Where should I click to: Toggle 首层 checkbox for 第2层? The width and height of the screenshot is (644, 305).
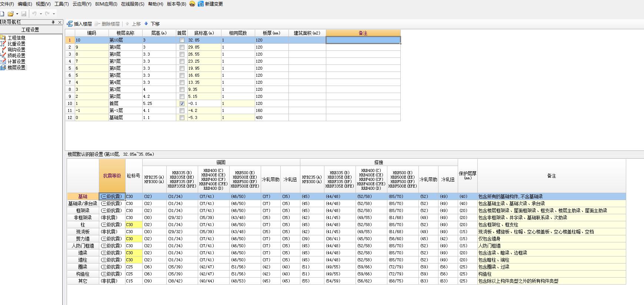click(x=182, y=96)
